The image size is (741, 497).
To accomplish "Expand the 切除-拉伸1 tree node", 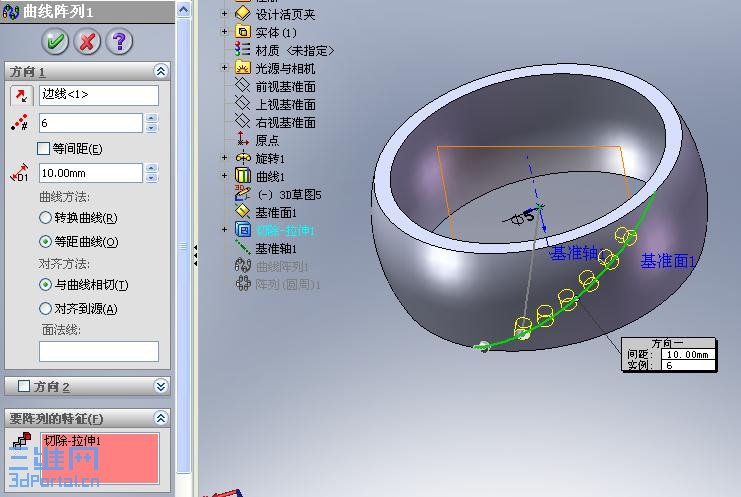I will pyautogui.click(x=224, y=230).
